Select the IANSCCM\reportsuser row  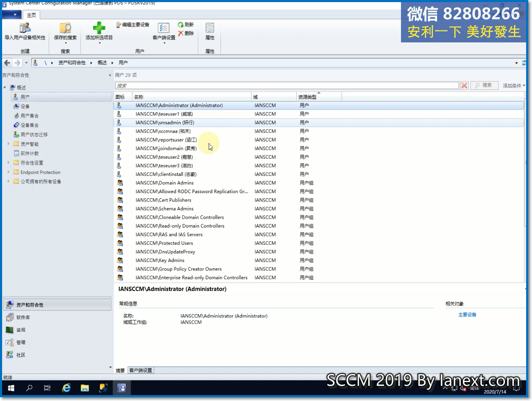[x=319, y=140]
